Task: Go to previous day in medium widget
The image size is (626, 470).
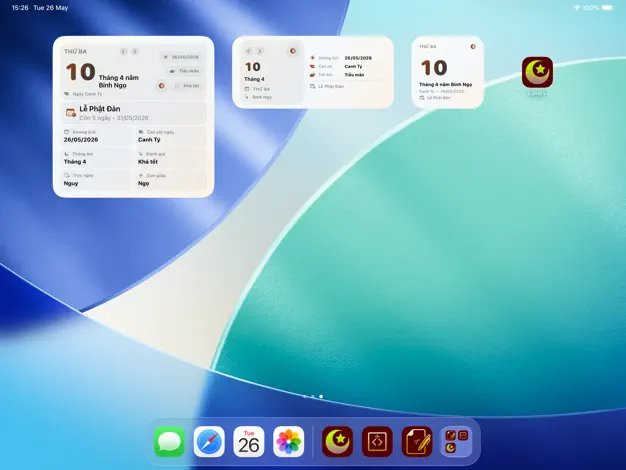Action: [x=248, y=51]
